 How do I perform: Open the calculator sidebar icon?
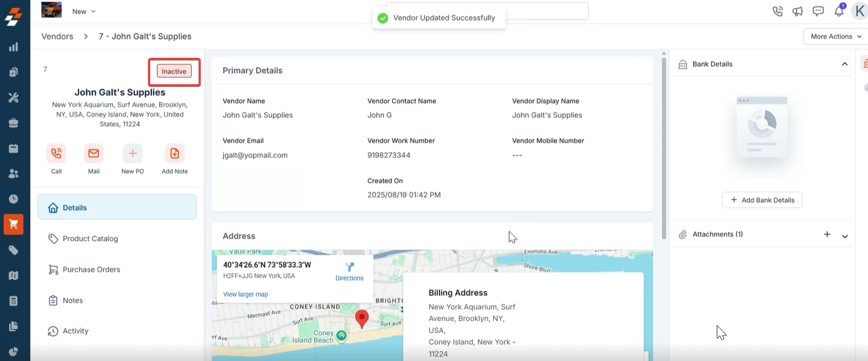point(14,301)
